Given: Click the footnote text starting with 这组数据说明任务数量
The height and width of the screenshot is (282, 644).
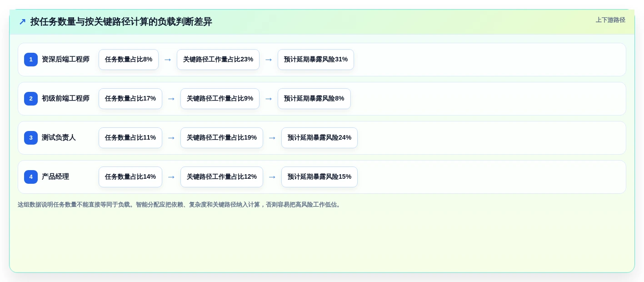Looking at the screenshot, I should 180,205.
